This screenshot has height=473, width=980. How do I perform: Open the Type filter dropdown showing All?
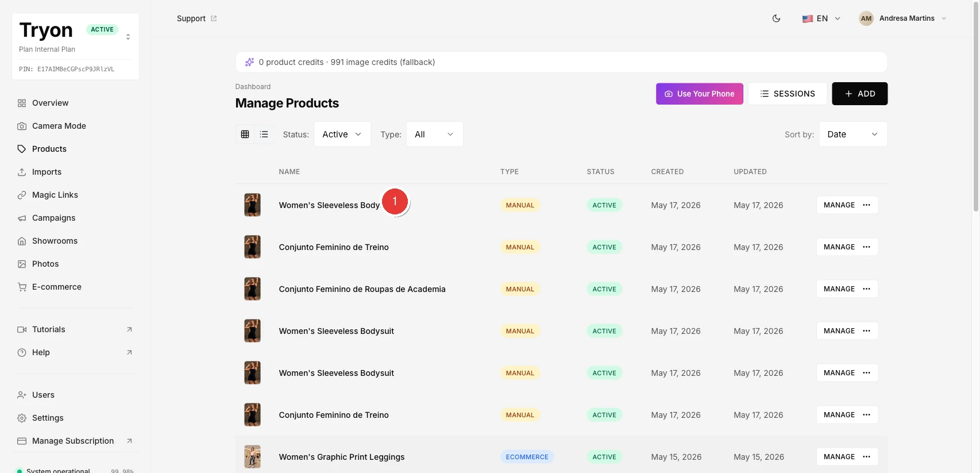pyautogui.click(x=434, y=134)
